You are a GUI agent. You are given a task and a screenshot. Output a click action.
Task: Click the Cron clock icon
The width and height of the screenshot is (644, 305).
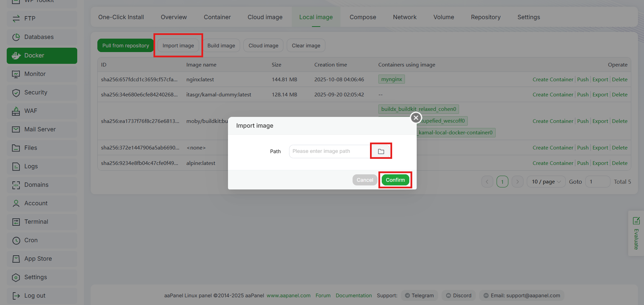tap(16, 240)
